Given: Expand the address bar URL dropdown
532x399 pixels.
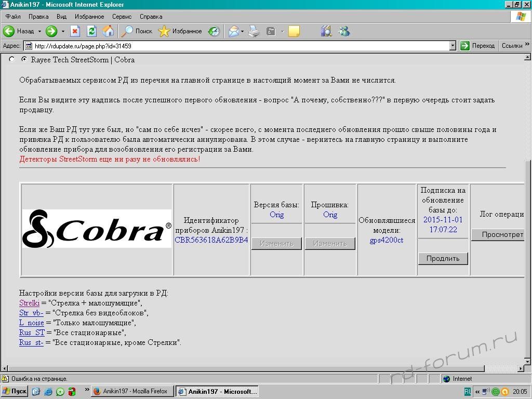Looking at the screenshot, I should tap(453, 46).
